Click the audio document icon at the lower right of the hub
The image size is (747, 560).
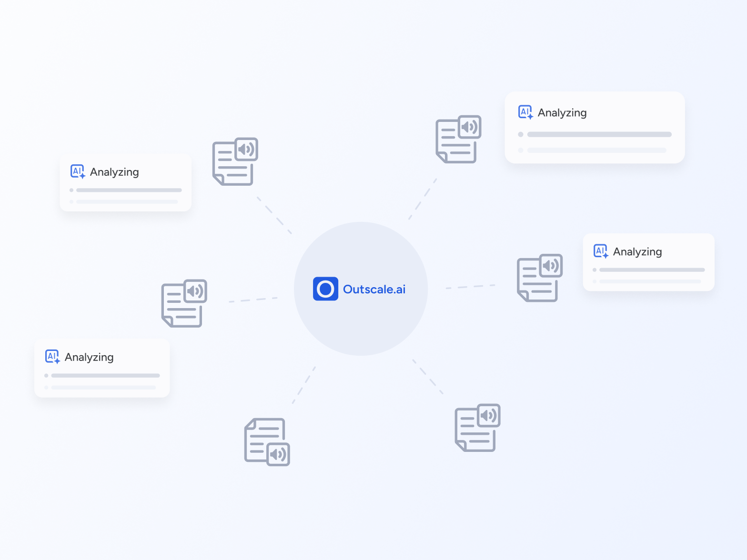coord(477,428)
